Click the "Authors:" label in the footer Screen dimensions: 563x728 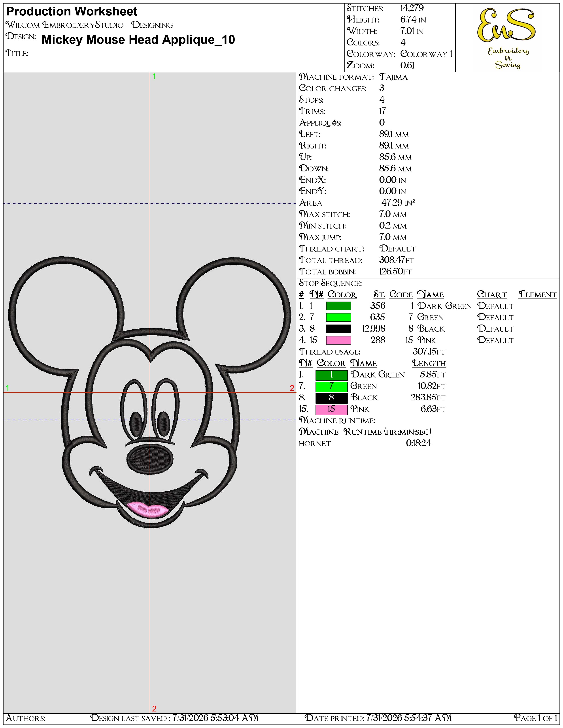tap(26, 718)
